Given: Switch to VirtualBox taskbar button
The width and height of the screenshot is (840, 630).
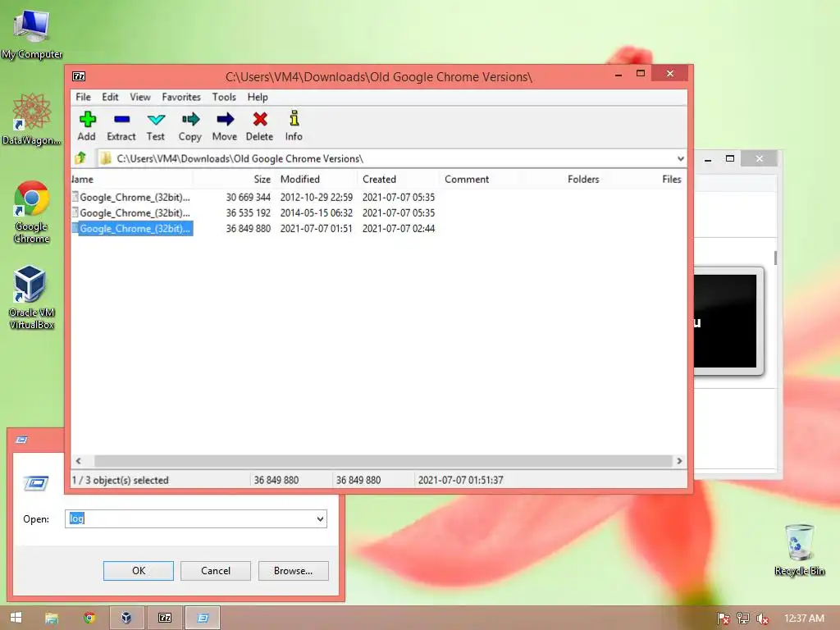Looking at the screenshot, I should click(x=126, y=618).
